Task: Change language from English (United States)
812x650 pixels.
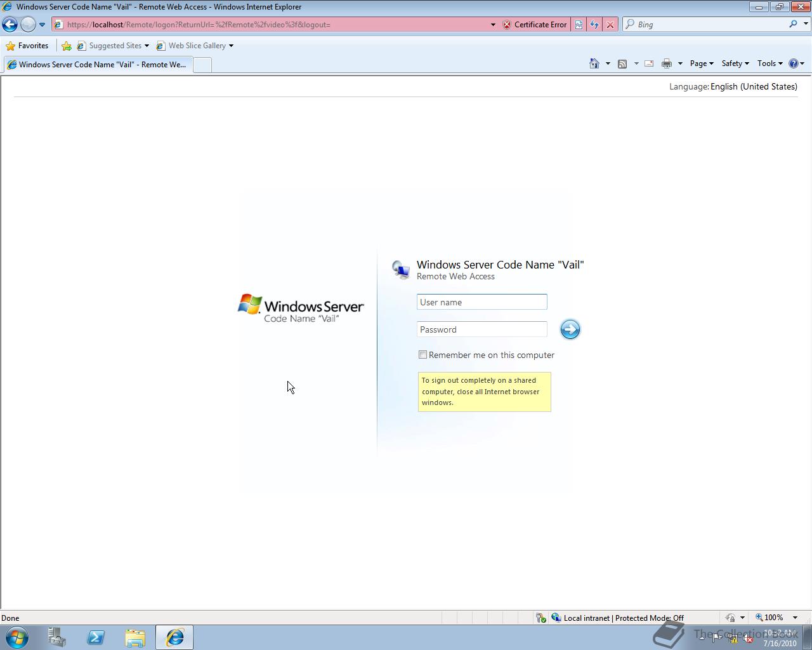Action: [754, 86]
